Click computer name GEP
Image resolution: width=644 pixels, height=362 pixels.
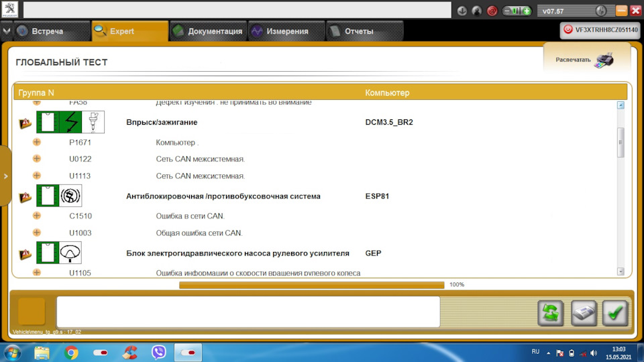(374, 253)
